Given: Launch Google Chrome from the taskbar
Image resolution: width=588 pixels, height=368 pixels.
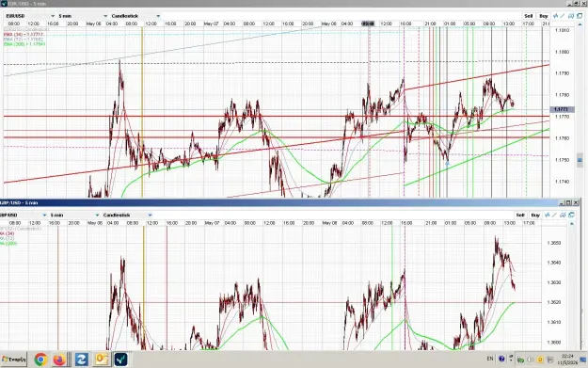Looking at the screenshot, I should click(x=40, y=360).
